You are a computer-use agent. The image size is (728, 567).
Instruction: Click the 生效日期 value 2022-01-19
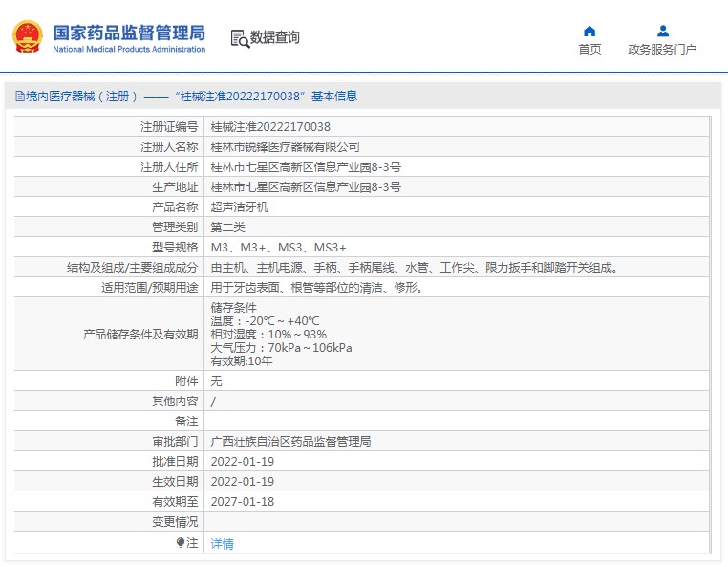tap(243, 482)
